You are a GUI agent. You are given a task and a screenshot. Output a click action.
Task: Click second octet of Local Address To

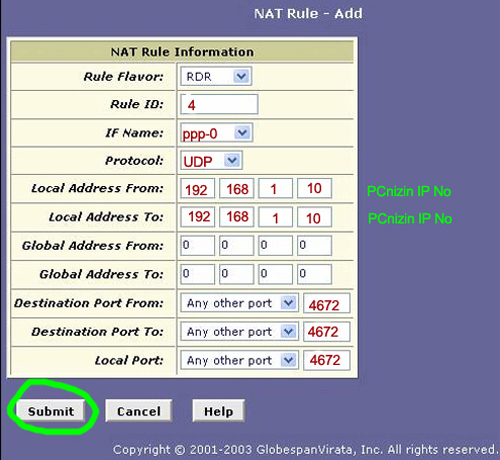(236, 217)
